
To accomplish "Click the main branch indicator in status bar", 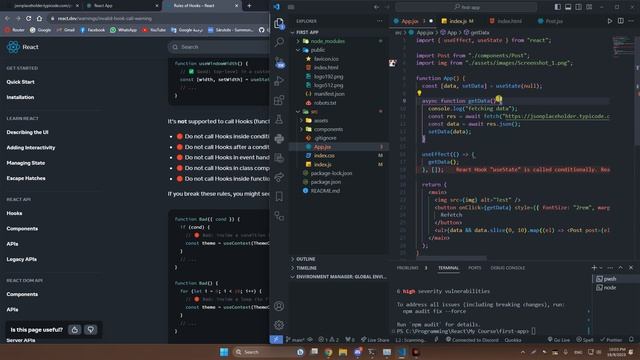I will point(296,340).
